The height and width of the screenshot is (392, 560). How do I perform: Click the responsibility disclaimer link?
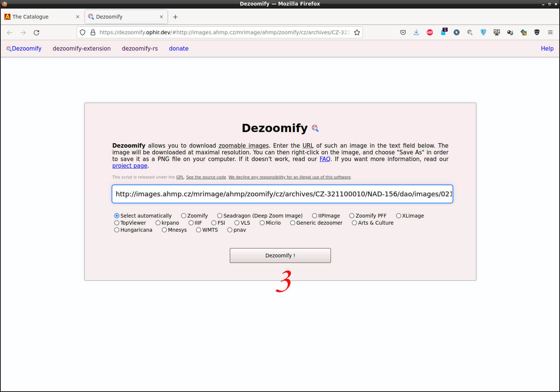[290, 177]
